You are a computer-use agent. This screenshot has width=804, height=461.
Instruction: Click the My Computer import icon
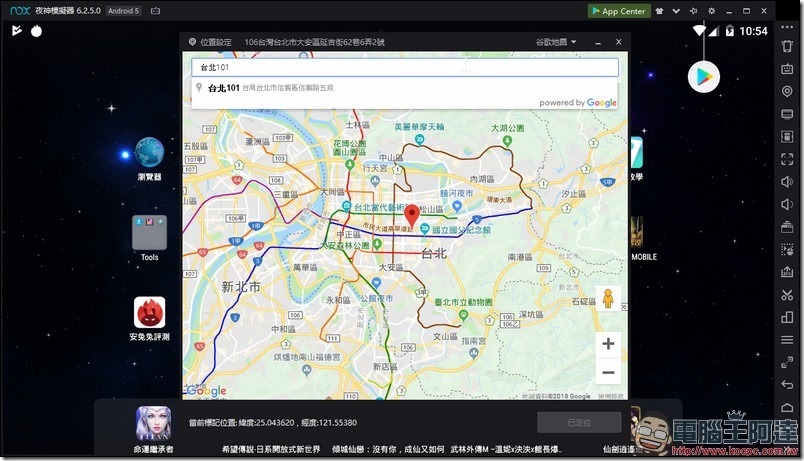tap(787, 114)
